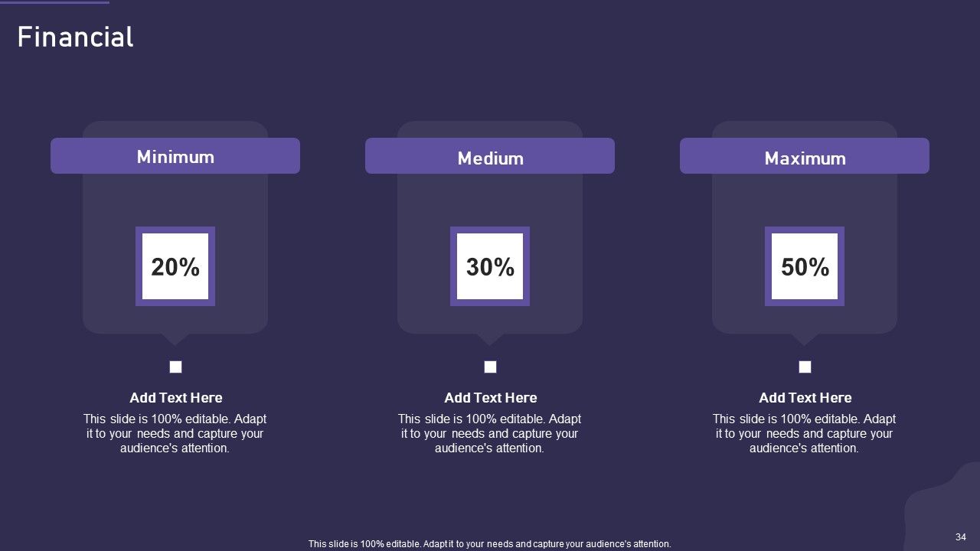Click the Maximum header banner
The width and height of the screenshot is (980, 551).
805,156
